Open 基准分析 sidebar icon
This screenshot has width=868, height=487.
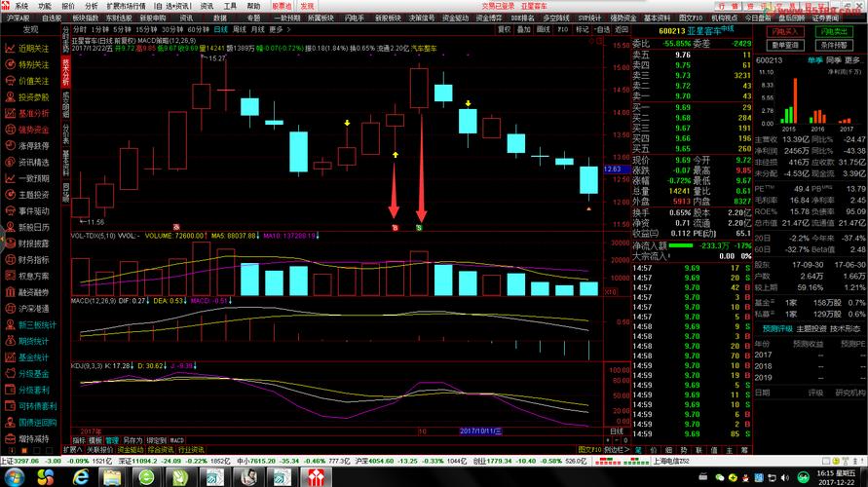click(x=10, y=113)
